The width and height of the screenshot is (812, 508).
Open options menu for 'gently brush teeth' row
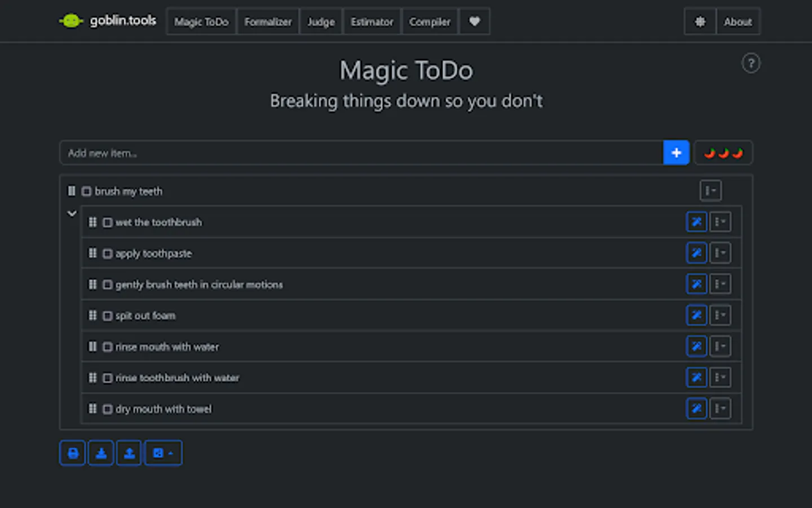720,284
